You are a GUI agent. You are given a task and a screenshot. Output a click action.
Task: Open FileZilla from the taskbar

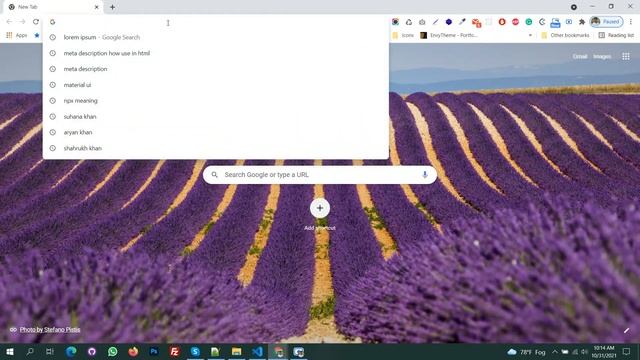point(175,351)
